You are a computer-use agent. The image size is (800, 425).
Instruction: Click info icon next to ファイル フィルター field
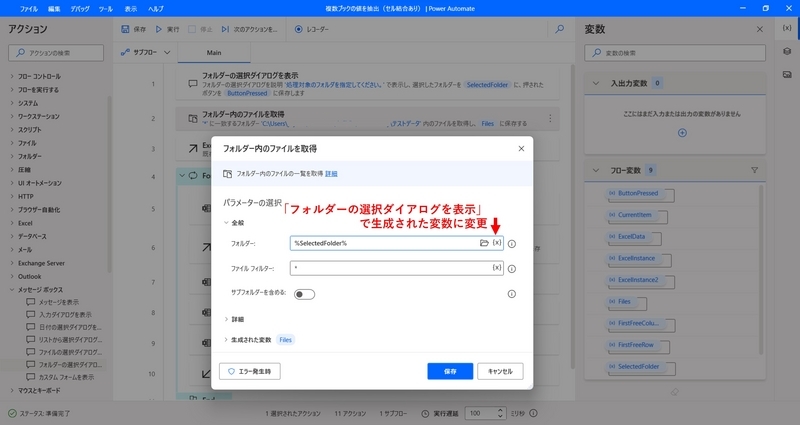point(512,269)
